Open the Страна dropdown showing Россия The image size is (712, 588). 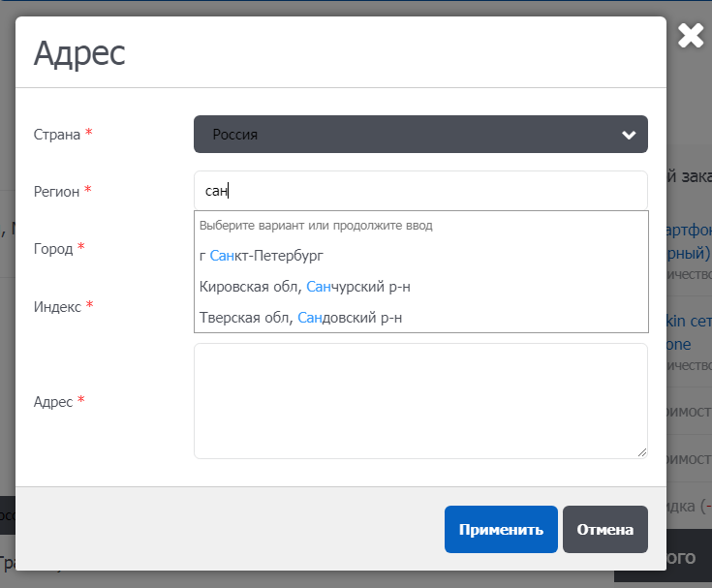(420, 134)
